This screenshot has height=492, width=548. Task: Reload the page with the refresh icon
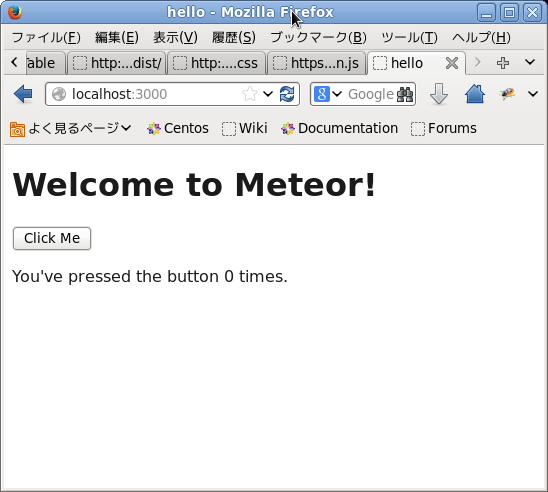pos(287,94)
